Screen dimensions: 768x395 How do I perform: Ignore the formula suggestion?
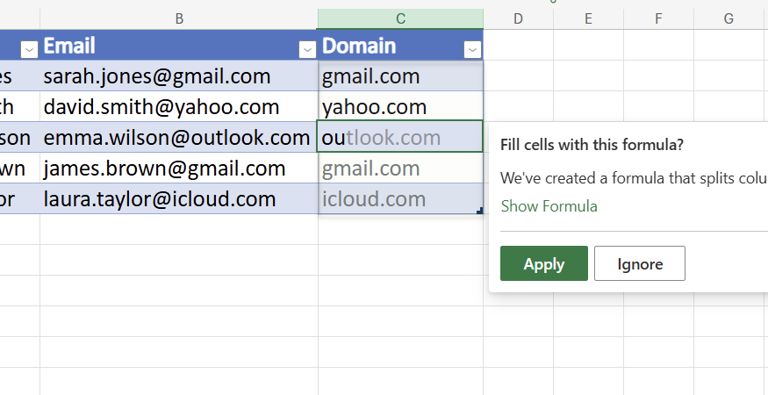(x=640, y=264)
